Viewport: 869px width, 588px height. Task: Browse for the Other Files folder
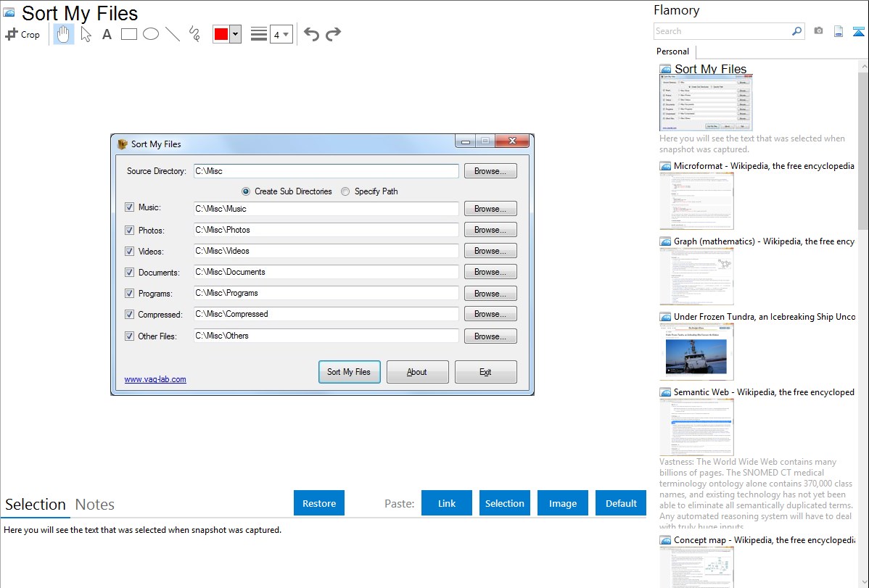pos(490,336)
